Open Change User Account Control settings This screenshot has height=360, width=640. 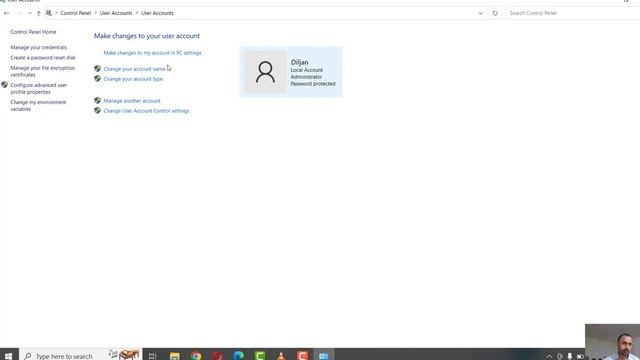[146, 111]
